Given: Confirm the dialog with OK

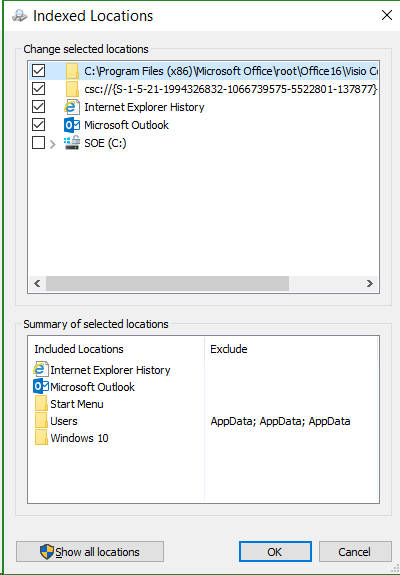Looking at the screenshot, I should 275,552.
